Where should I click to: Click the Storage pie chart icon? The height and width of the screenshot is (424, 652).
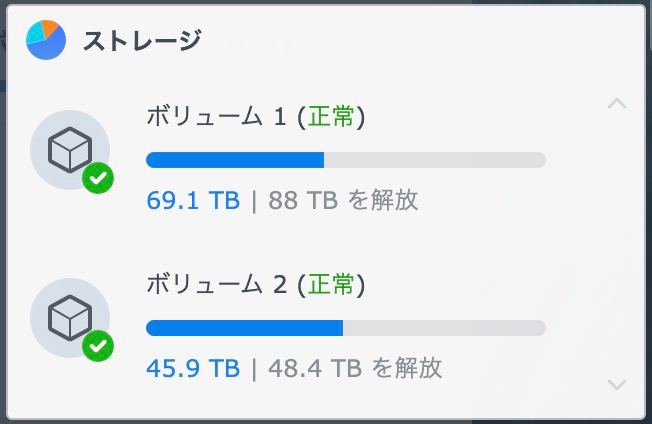click(x=46, y=41)
